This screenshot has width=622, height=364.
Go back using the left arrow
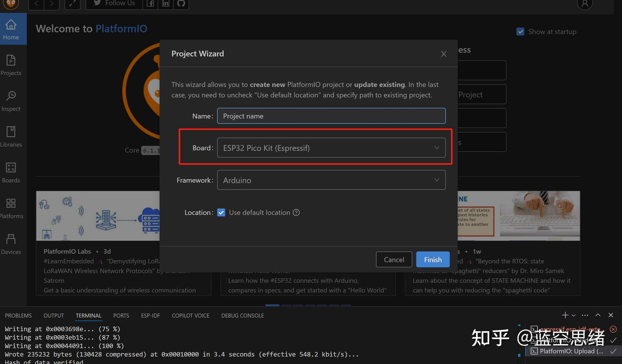[x=36, y=3]
